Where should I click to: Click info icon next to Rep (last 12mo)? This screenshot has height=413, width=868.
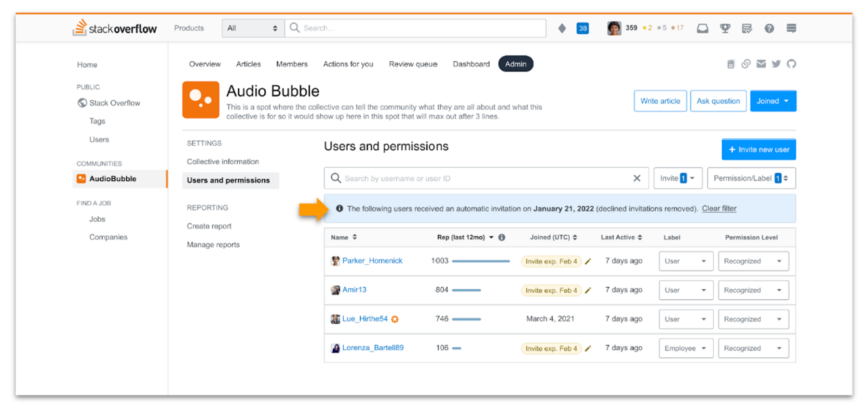(502, 237)
